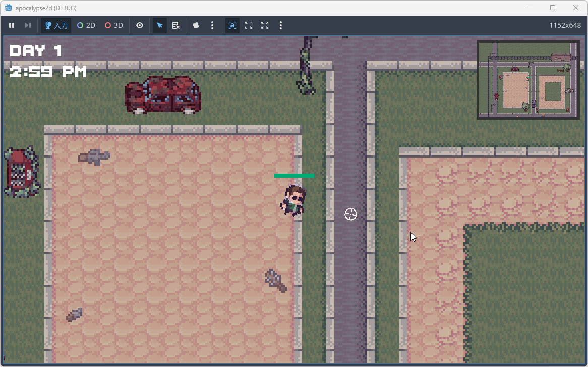
Task: Switch to 3D selection mode
Action: click(x=113, y=25)
